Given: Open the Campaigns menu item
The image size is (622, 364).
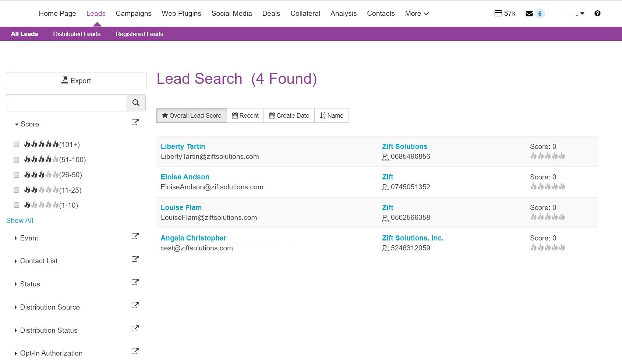Looking at the screenshot, I should point(133,13).
